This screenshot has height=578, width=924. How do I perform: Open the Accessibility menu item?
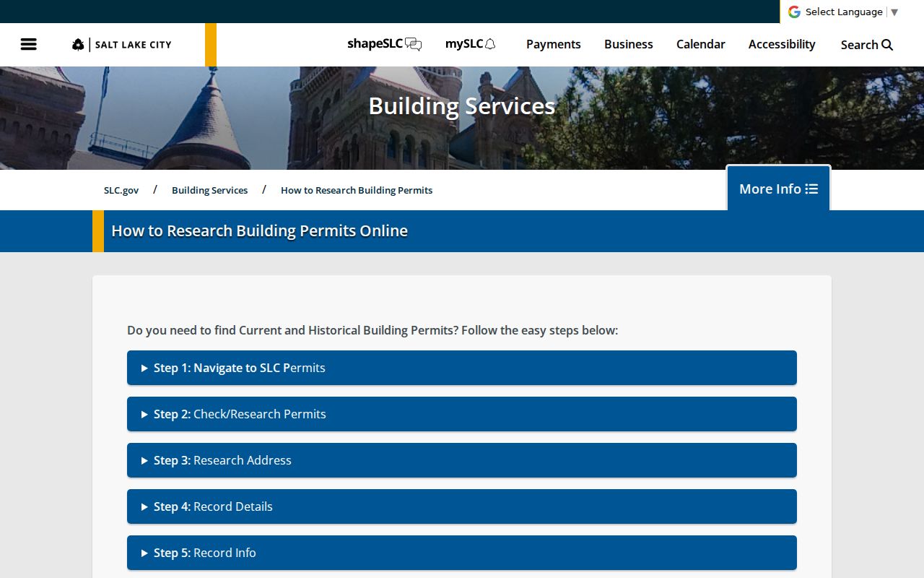click(782, 44)
